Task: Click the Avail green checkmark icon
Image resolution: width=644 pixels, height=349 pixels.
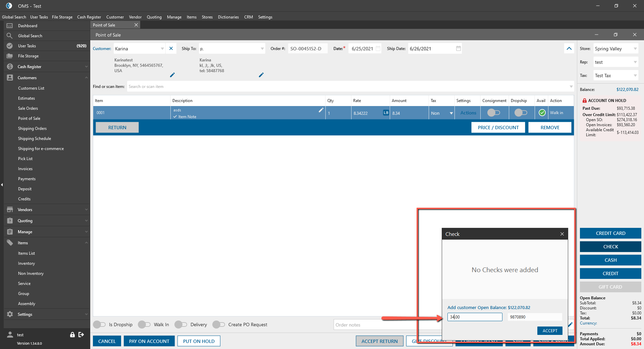Action: (542, 113)
